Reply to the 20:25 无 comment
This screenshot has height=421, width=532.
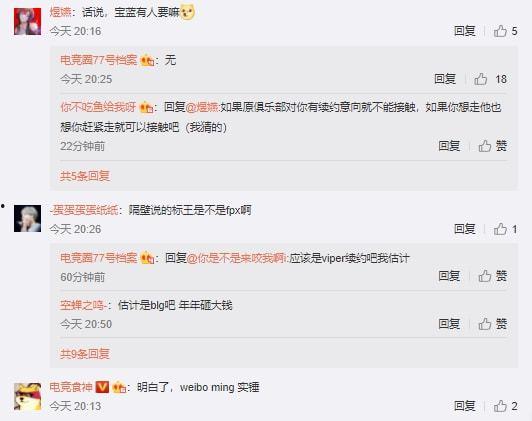(445, 79)
